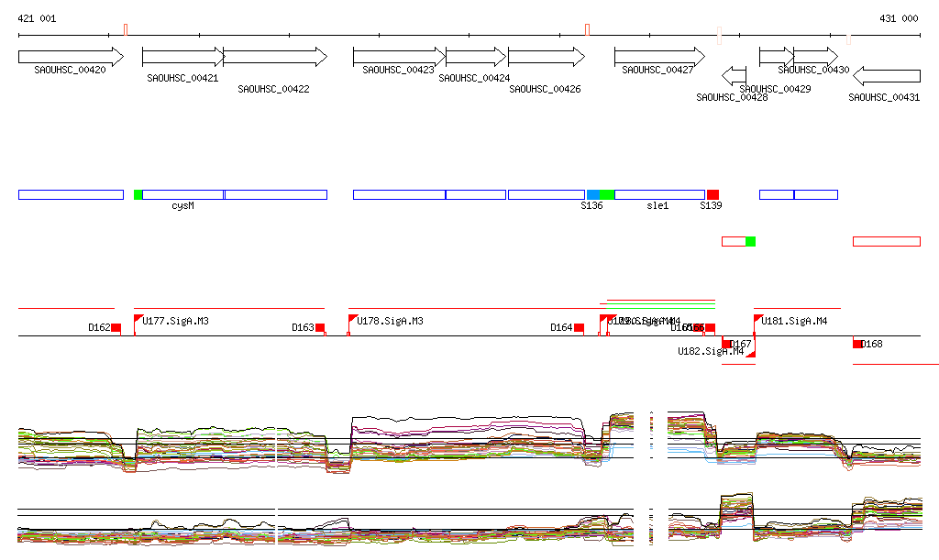Select the SAOUHSC_00426 locus tag text
939x560 pixels.
coord(545,89)
